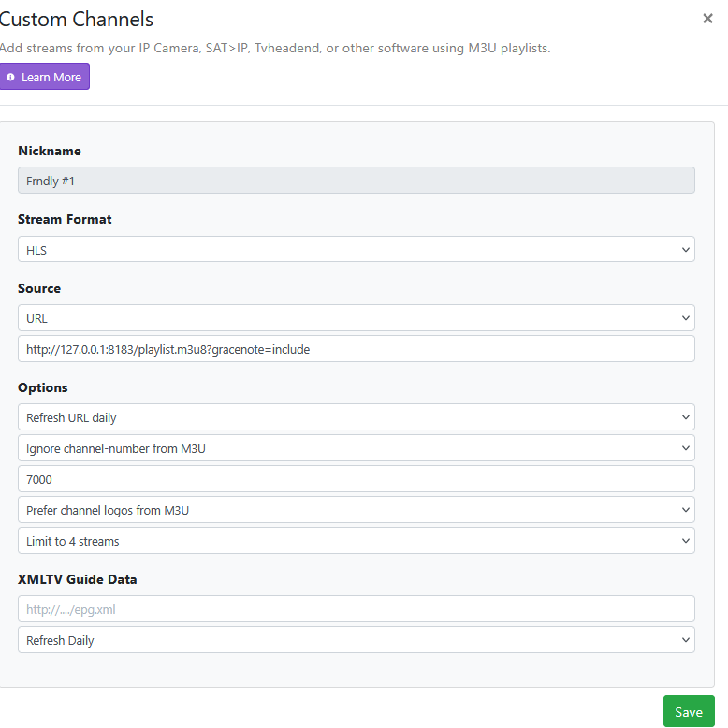Click the Nickname field showing Frndly #1

click(356, 181)
